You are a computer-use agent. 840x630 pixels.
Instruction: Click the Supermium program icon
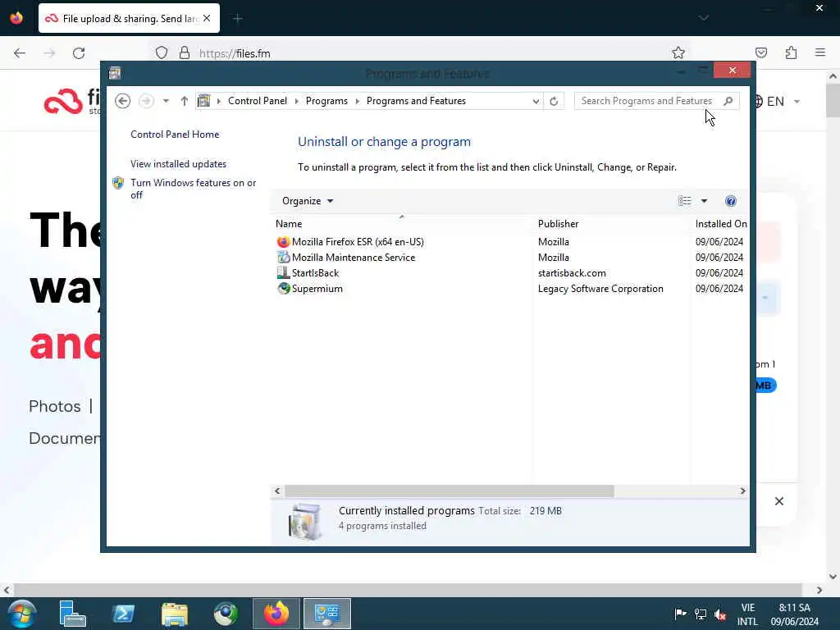tap(283, 289)
